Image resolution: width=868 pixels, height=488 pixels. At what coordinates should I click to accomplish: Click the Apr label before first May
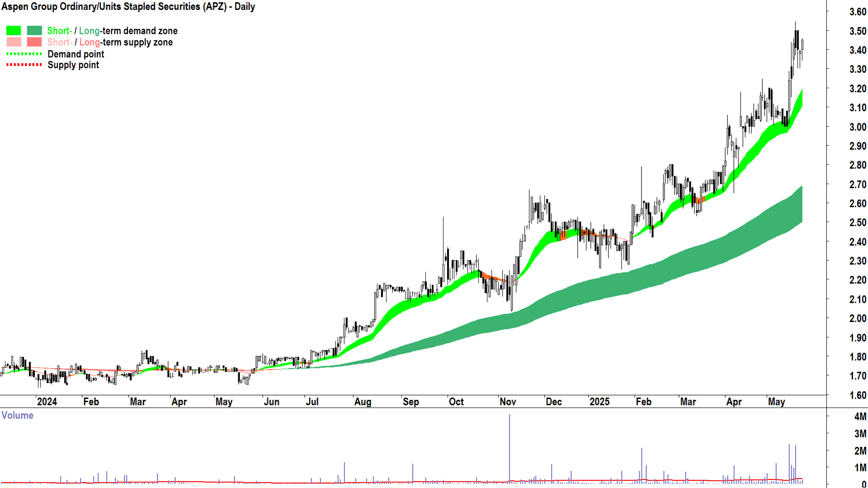tap(179, 402)
